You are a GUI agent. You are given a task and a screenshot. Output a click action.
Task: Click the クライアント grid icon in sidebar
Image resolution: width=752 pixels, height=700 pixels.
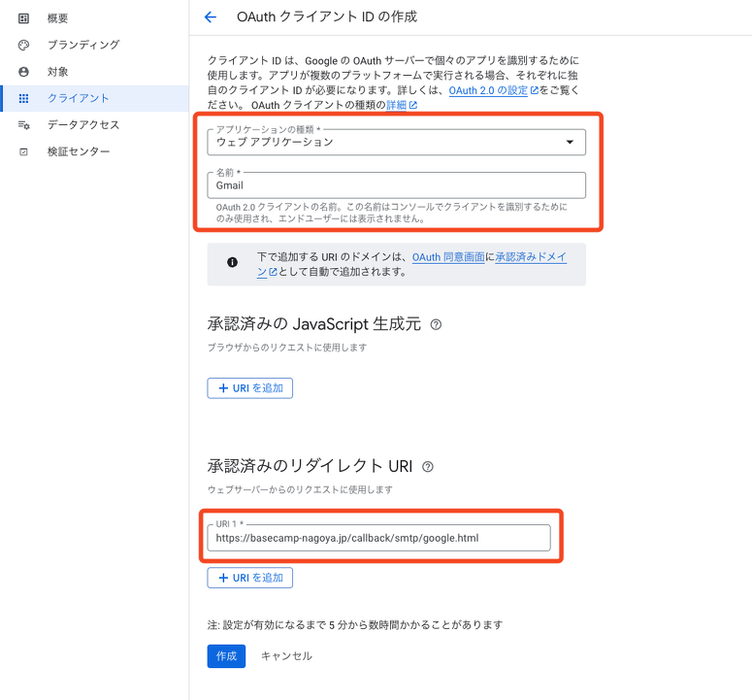tap(24, 98)
